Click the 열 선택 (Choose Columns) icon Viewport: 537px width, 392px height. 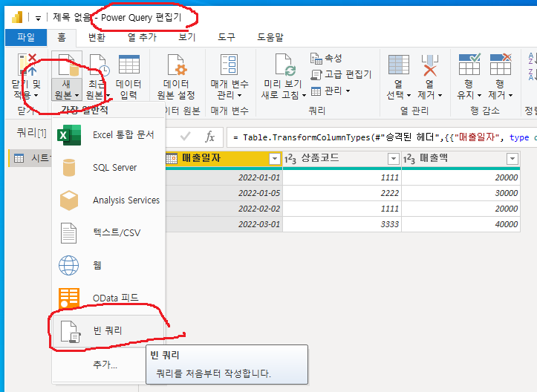(x=398, y=67)
